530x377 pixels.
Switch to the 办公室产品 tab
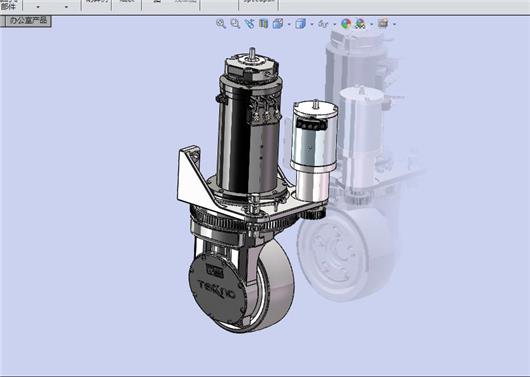(28, 21)
